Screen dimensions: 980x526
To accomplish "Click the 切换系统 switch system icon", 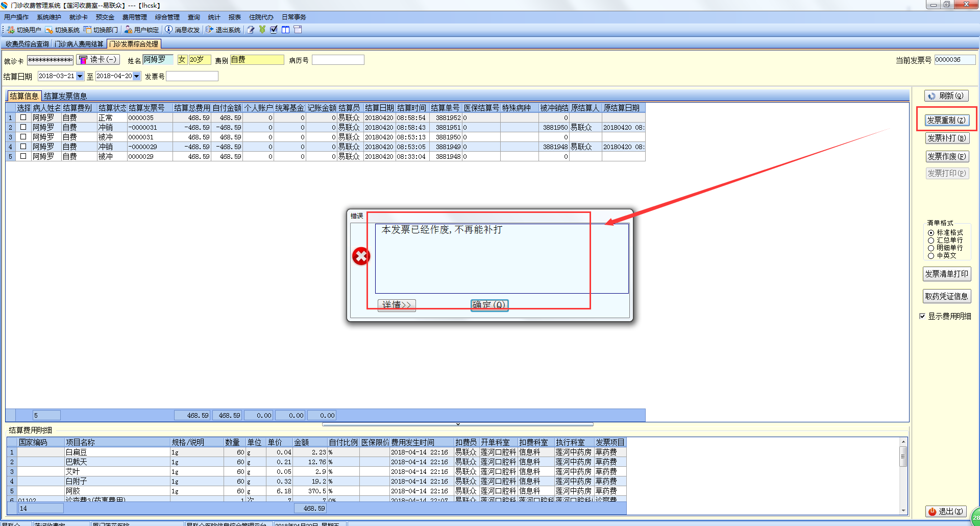I will point(49,30).
